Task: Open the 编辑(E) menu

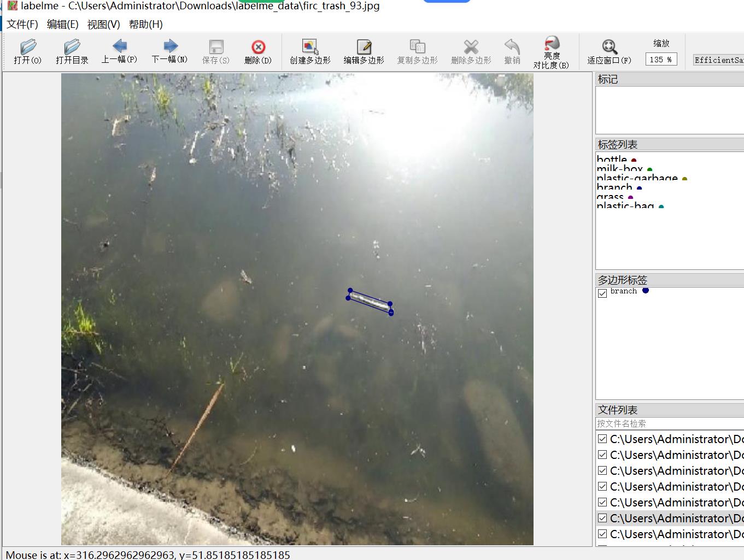Action: [x=62, y=25]
